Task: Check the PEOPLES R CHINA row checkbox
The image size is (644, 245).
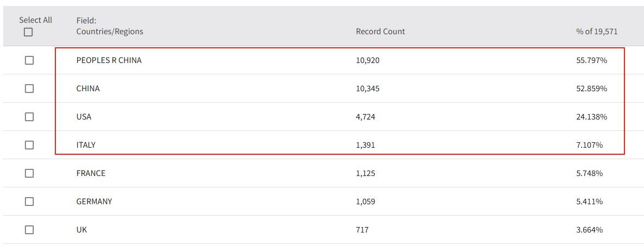Action: [29, 60]
